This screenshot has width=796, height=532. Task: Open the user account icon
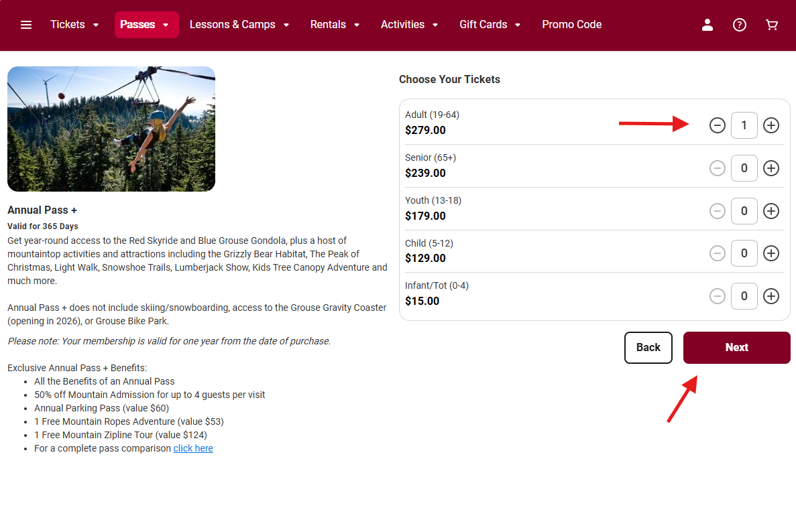coord(707,25)
